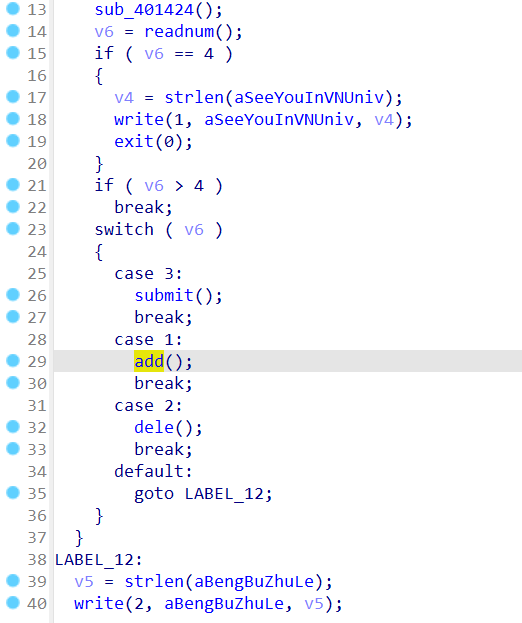Click the blue dot beside line 14
Screen dimensions: 522x623
[13, 30]
